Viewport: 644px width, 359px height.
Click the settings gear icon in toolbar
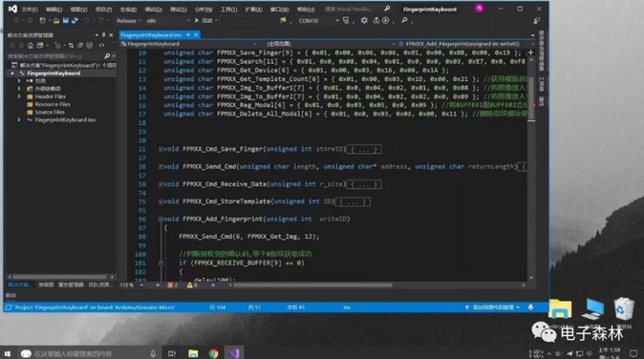(364, 20)
